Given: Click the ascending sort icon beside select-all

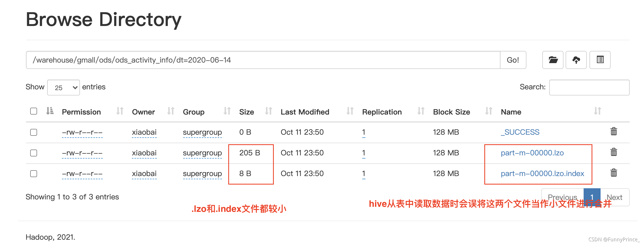Looking at the screenshot, I should pos(50,111).
